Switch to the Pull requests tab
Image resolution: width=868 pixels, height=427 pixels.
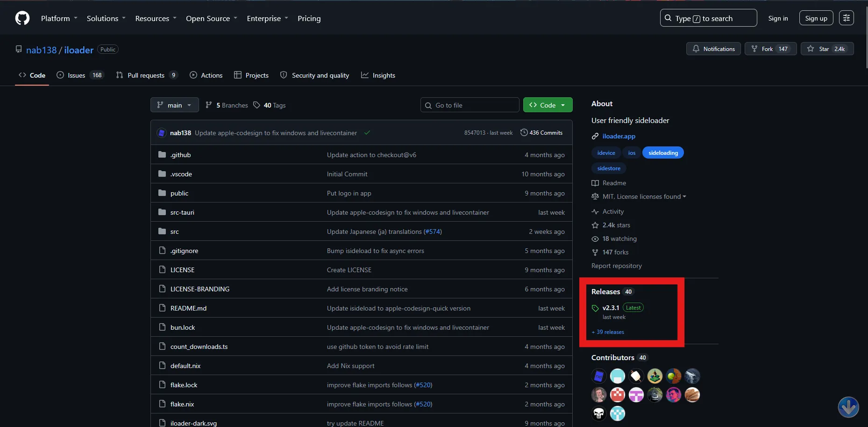(147, 75)
